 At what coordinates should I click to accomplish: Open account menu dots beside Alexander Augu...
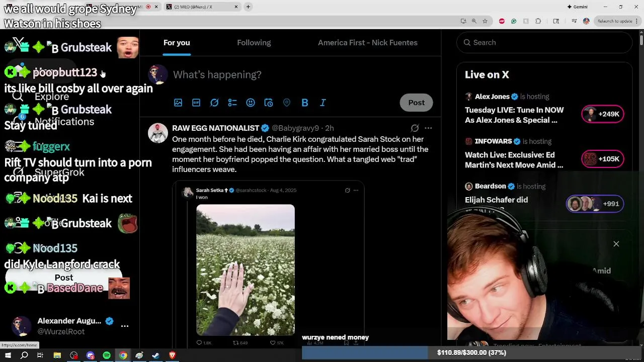125,326
